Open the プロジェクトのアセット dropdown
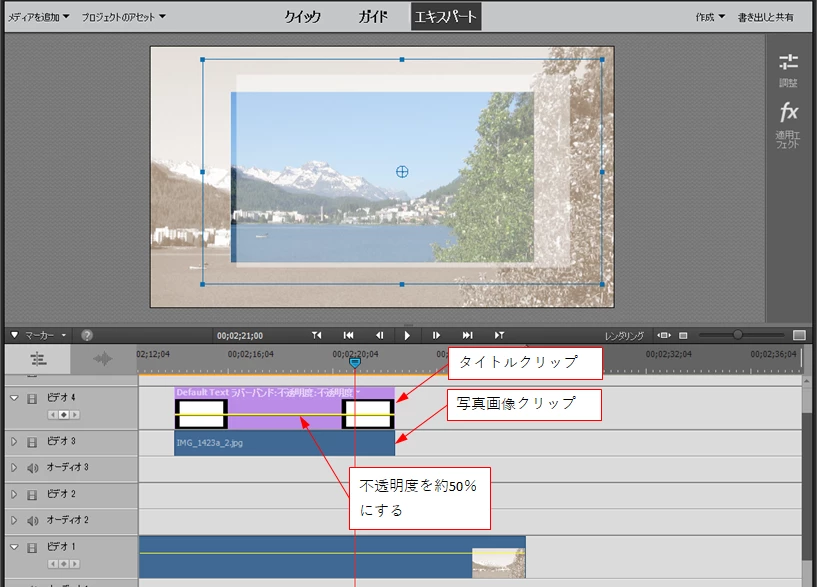The image size is (817, 587). point(123,17)
